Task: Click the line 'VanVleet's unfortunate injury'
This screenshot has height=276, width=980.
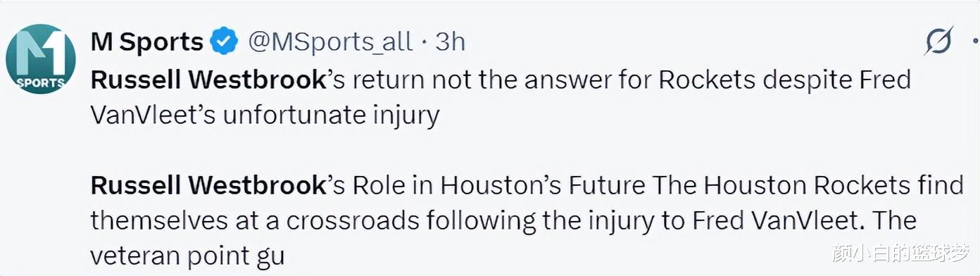Action: click(265, 115)
